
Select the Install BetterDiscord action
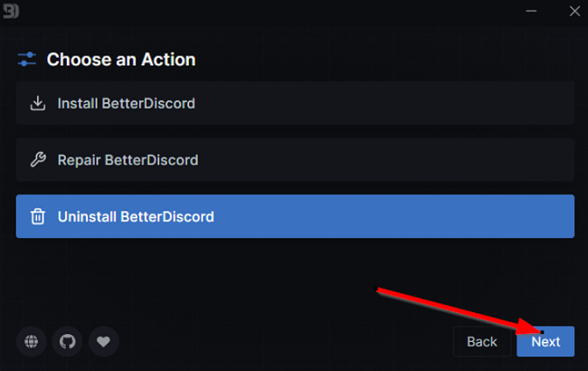click(295, 103)
